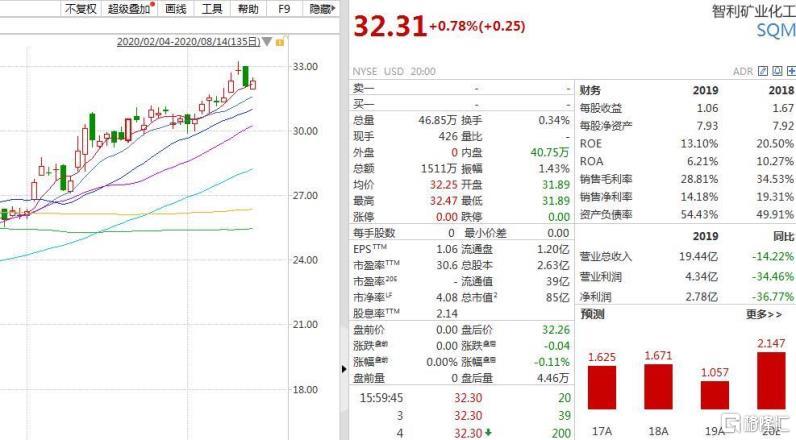
Task: Click the 总额 value 1511万
Action: click(x=439, y=168)
